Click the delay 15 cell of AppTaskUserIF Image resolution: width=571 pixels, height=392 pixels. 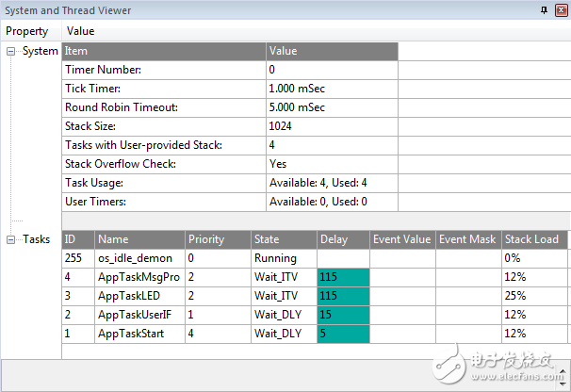(x=343, y=315)
